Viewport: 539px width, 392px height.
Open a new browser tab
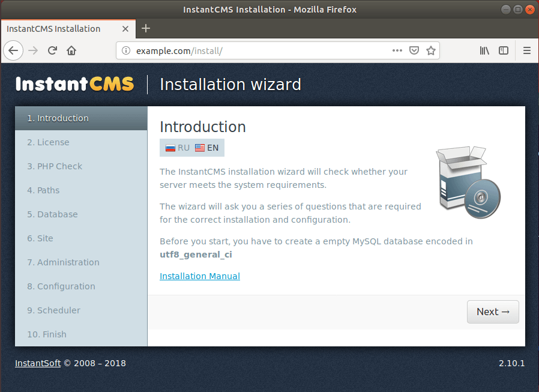point(146,28)
